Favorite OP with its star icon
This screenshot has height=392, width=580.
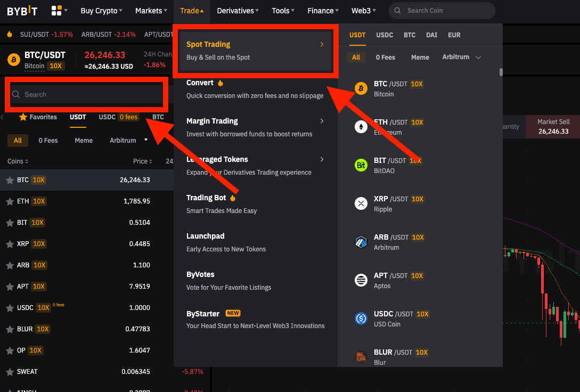(x=10, y=350)
